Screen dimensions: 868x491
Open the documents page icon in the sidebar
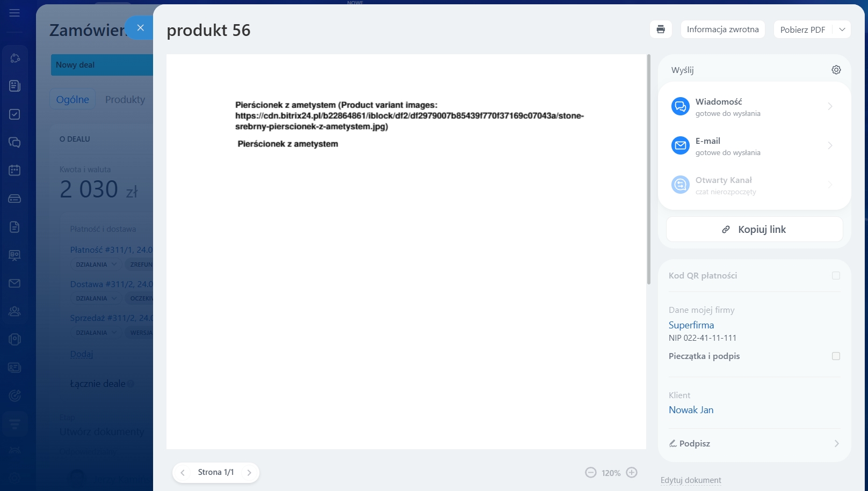(15, 227)
